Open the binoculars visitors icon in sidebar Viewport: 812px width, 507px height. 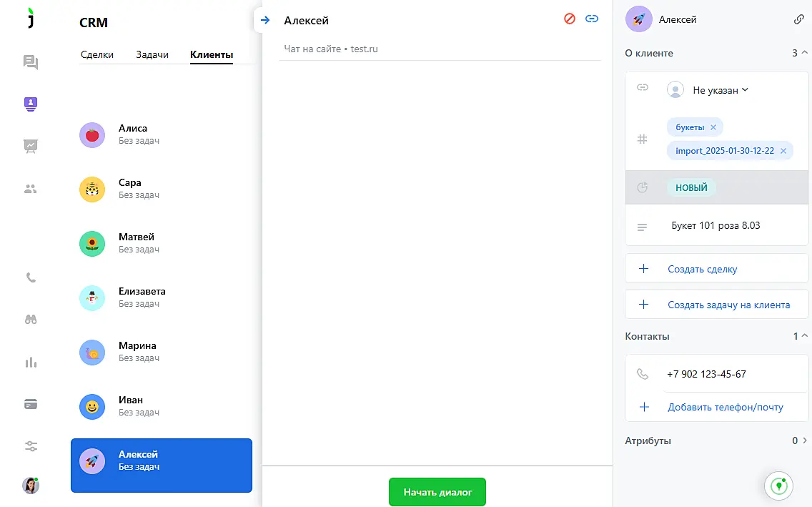(x=31, y=320)
